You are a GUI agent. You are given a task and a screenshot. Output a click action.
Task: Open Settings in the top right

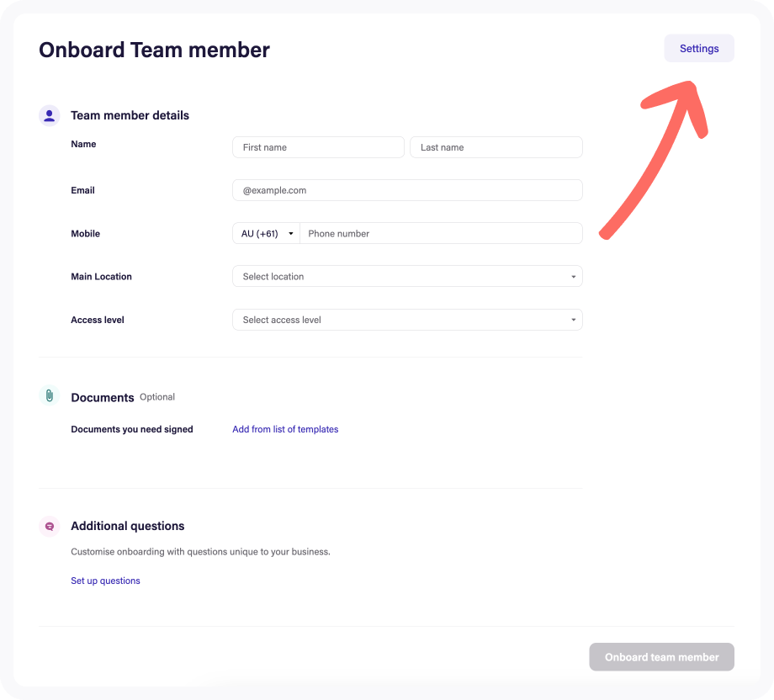699,49
